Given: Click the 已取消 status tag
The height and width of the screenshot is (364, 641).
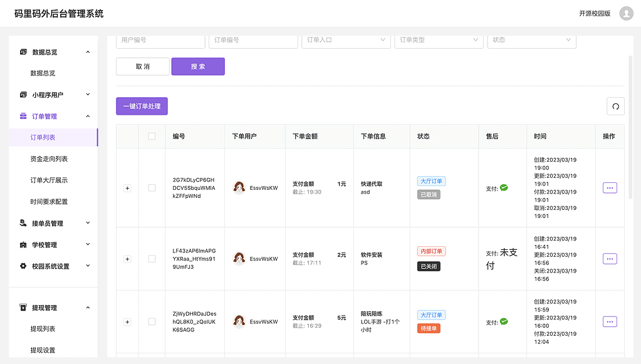Looking at the screenshot, I should [x=429, y=194].
